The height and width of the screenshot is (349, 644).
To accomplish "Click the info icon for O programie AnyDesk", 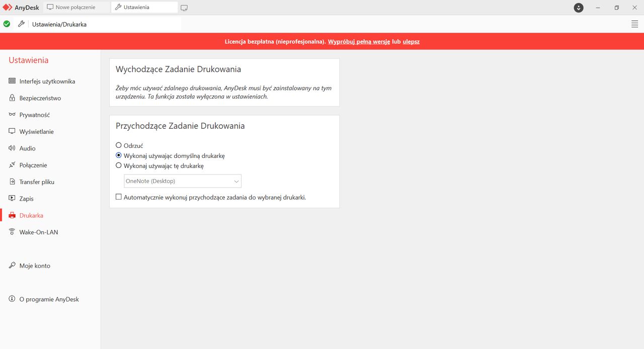I will pos(12,299).
